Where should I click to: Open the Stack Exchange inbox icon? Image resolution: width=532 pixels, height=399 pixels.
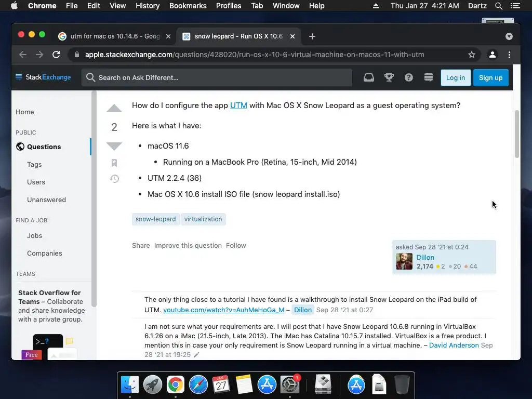click(x=369, y=78)
